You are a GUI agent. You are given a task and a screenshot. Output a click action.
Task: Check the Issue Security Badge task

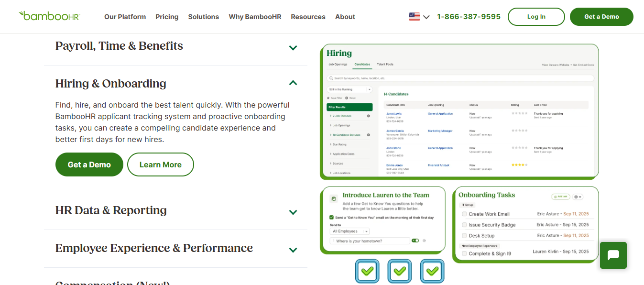coord(464,225)
